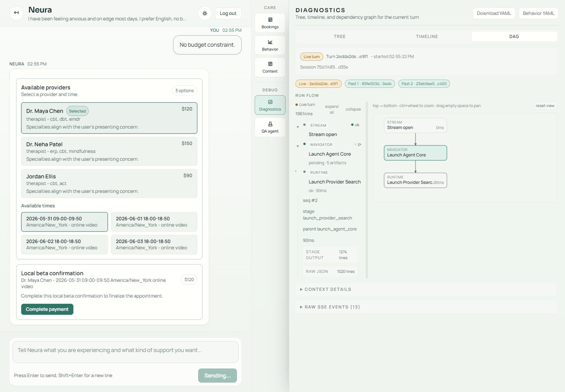Select the Past 2 turn chip
This screenshot has width=565, height=392.
424,84
